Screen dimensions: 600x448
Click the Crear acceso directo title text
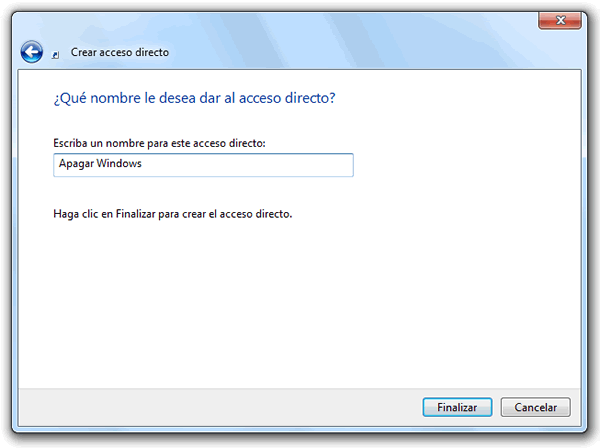pyautogui.click(x=120, y=52)
